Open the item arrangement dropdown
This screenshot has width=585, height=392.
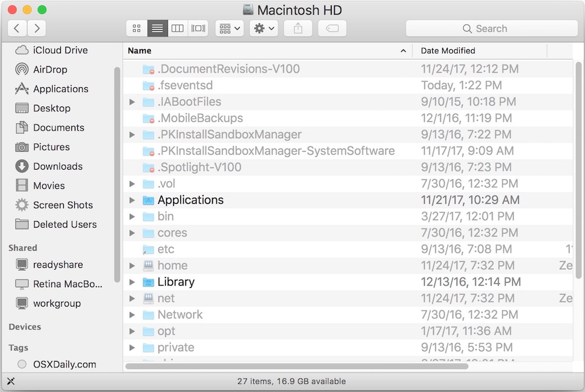tap(229, 28)
